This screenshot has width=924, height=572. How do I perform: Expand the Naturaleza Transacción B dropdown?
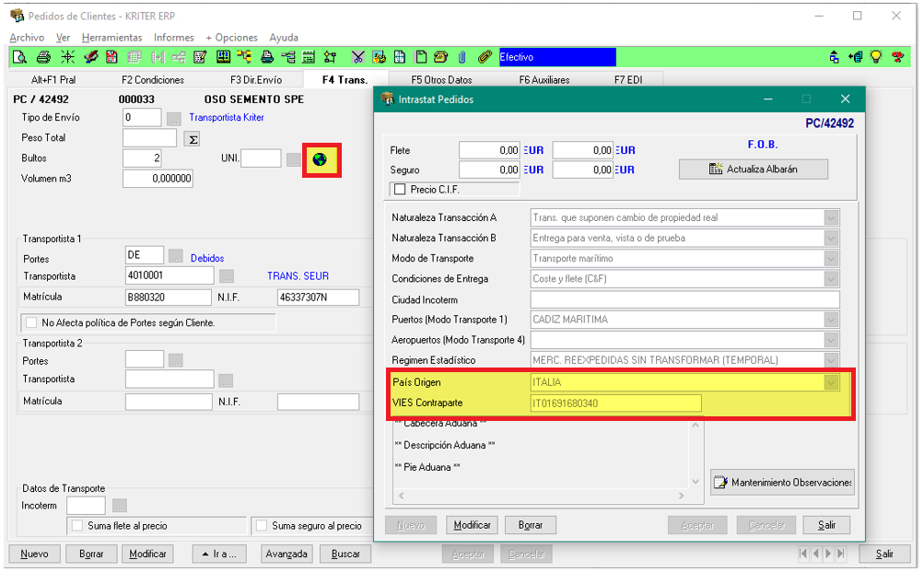831,239
